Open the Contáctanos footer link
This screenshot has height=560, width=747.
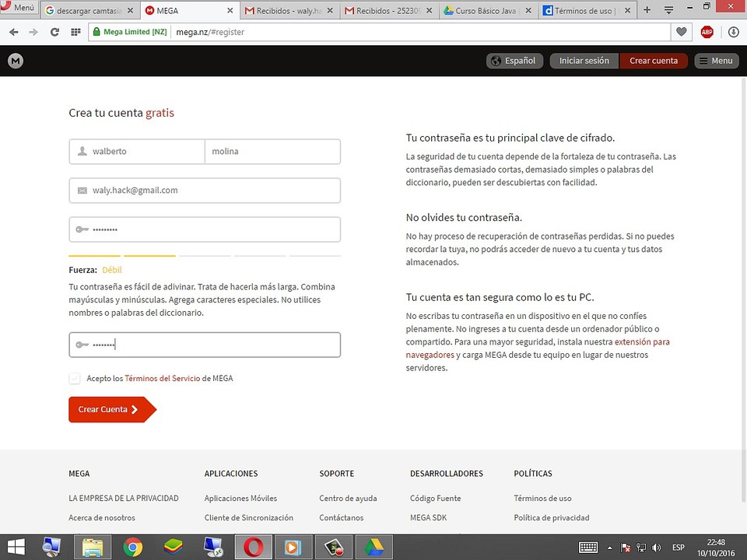click(x=341, y=518)
